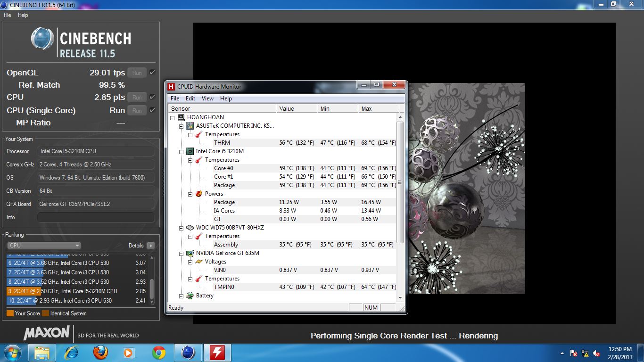Viewport: 644px width, 362px height.
Task: Click the Battery icon in the tree
Action: pyautogui.click(x=190, y=296)
